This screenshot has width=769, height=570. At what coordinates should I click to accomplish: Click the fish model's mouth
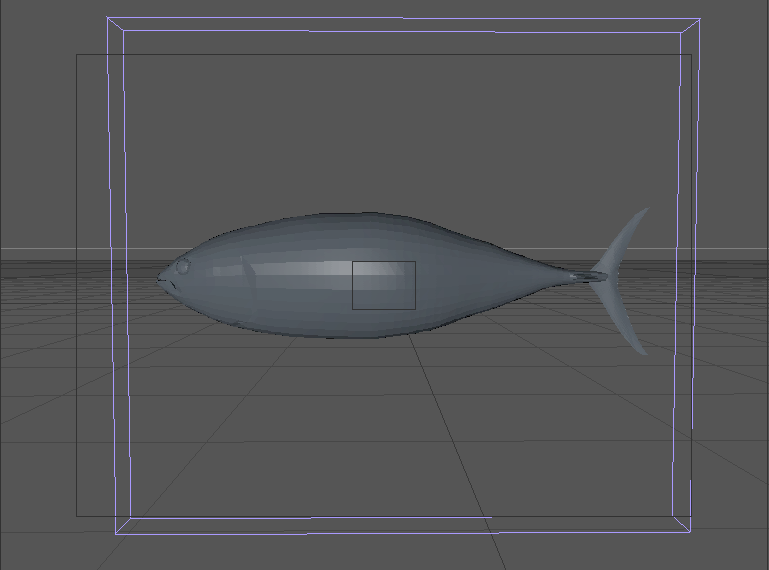(x=166, y=284)
